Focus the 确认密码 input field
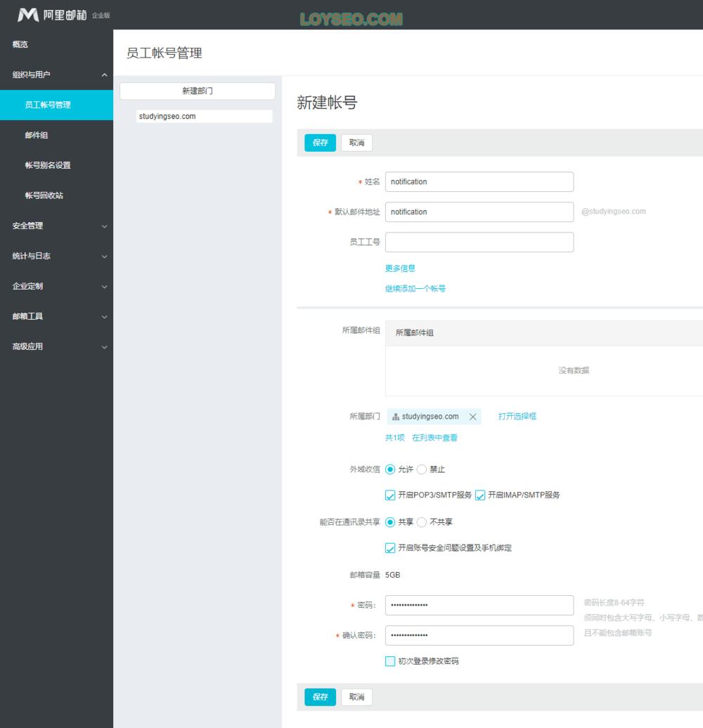 (479, 635)
